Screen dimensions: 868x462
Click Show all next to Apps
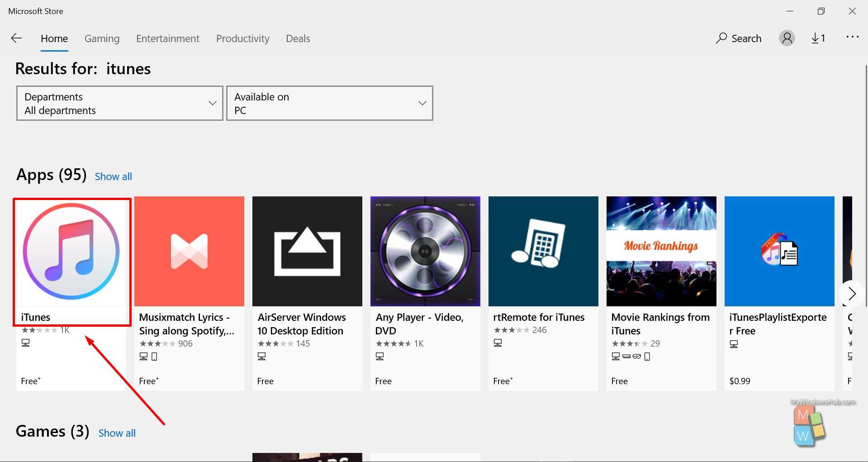[113, 176]
